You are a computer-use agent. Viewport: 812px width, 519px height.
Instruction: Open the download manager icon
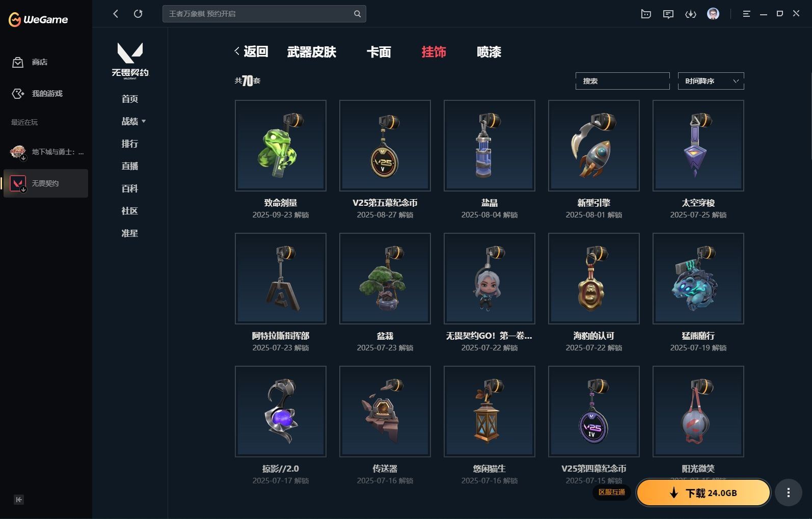click(x=691, y=14)
